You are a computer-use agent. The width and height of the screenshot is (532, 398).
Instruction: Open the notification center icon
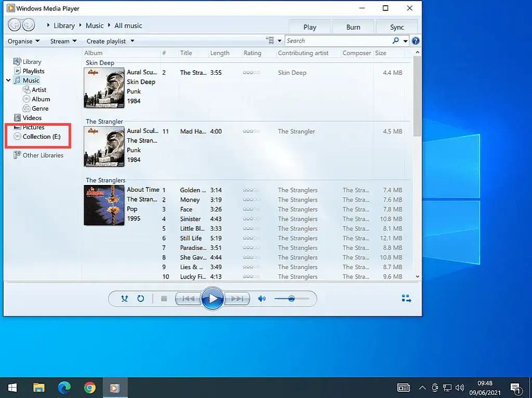coord(515,388)
